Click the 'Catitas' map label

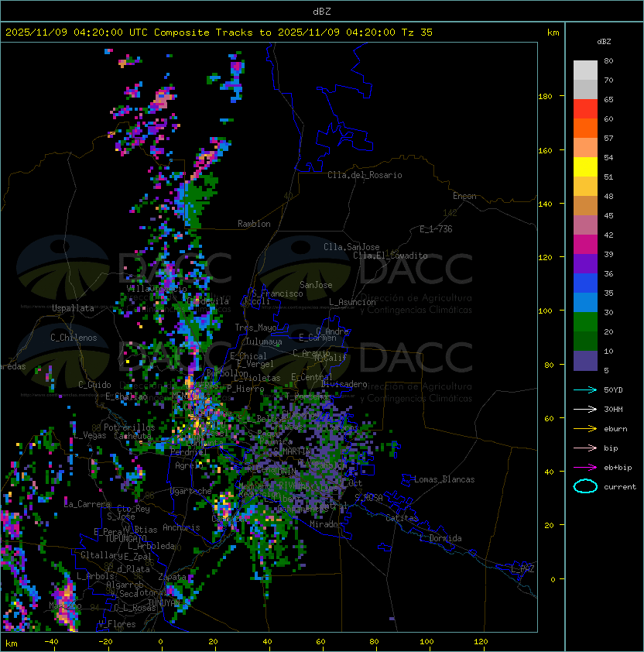[402, 518]
